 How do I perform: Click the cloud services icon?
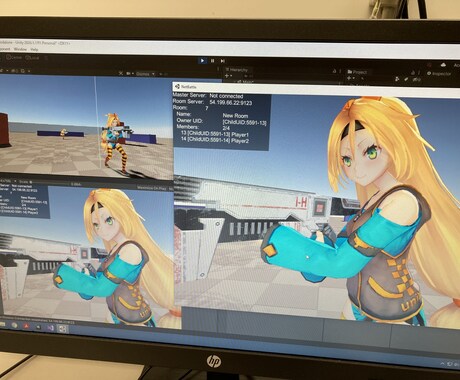(443, 64)
